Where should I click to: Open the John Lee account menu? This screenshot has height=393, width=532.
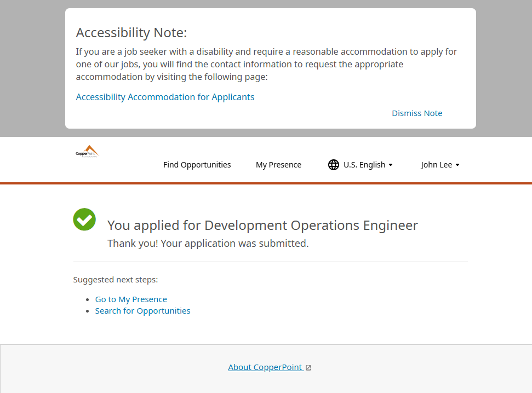coord(436,165)
